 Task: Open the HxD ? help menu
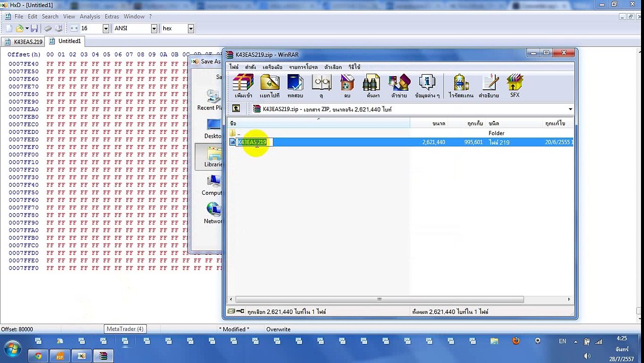150,17
